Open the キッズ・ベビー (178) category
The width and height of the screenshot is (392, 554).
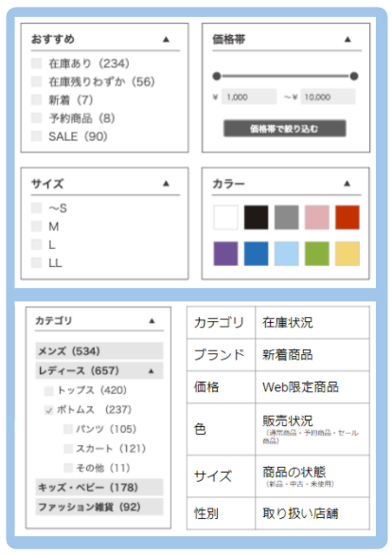point(99,488)
